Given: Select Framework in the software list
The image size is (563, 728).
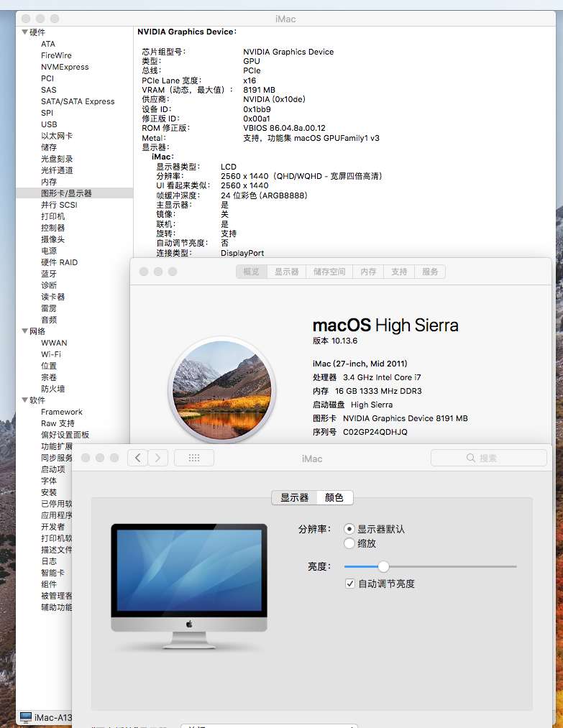Looking at the screenshot, I should [x=61, y=412].
